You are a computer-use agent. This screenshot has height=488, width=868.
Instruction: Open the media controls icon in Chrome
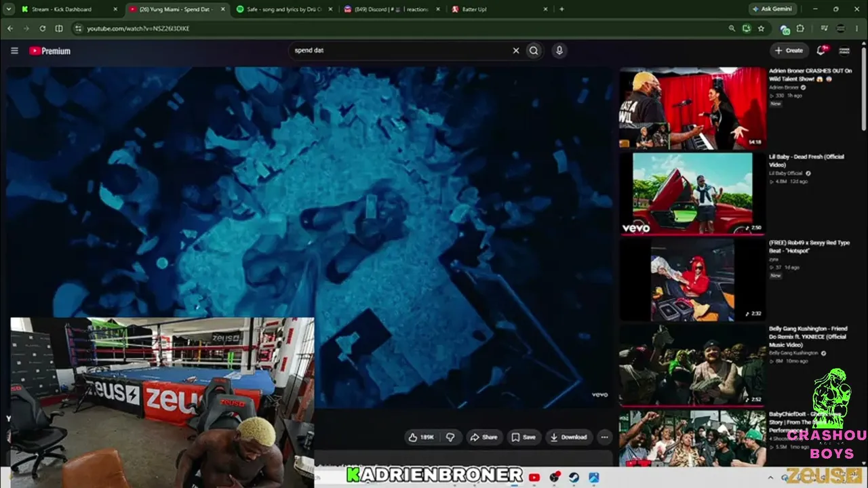pos(825,28)
